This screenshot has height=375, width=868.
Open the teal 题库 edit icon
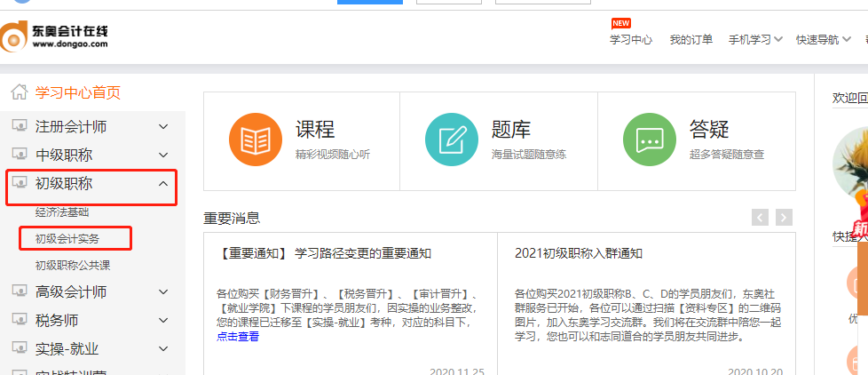pos(452,140)
